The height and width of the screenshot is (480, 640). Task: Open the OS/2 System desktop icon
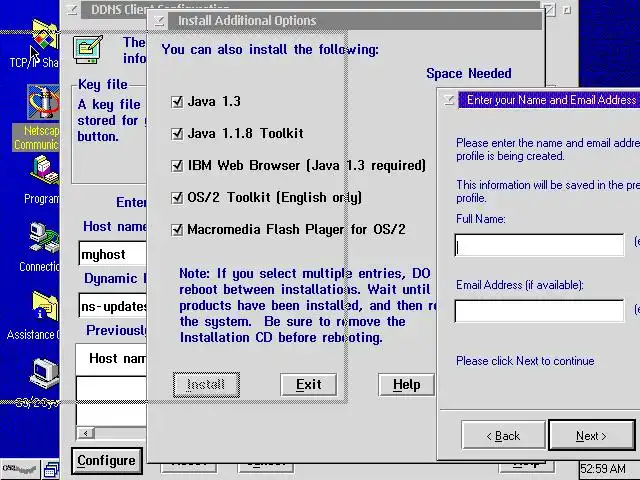tap(45, 373)
